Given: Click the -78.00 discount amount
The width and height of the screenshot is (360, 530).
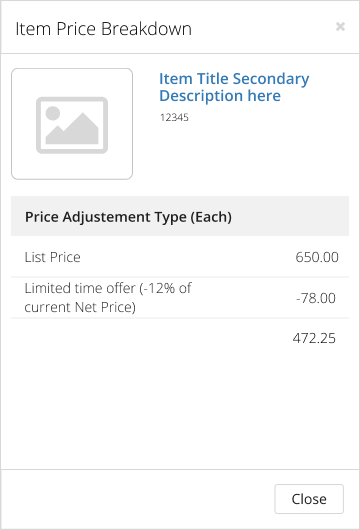Looking at the screenshot, I should [316, 298].
